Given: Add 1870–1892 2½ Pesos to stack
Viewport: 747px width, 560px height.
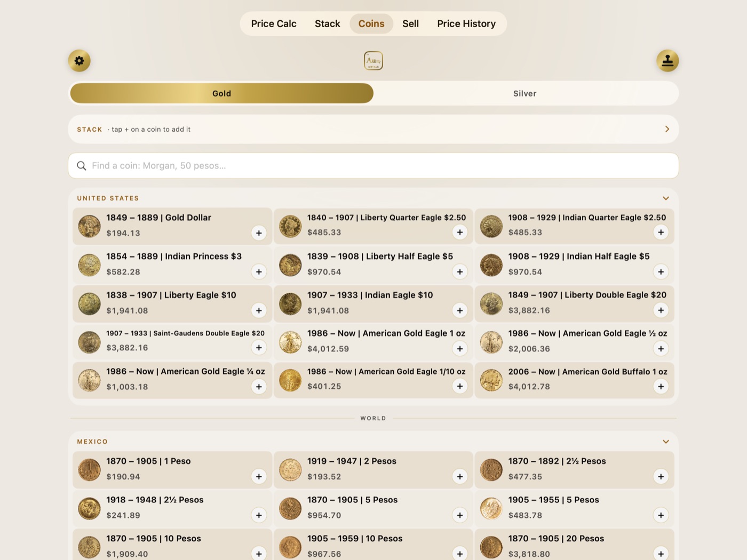Looking at the screenshot, I should click(661, 477).
